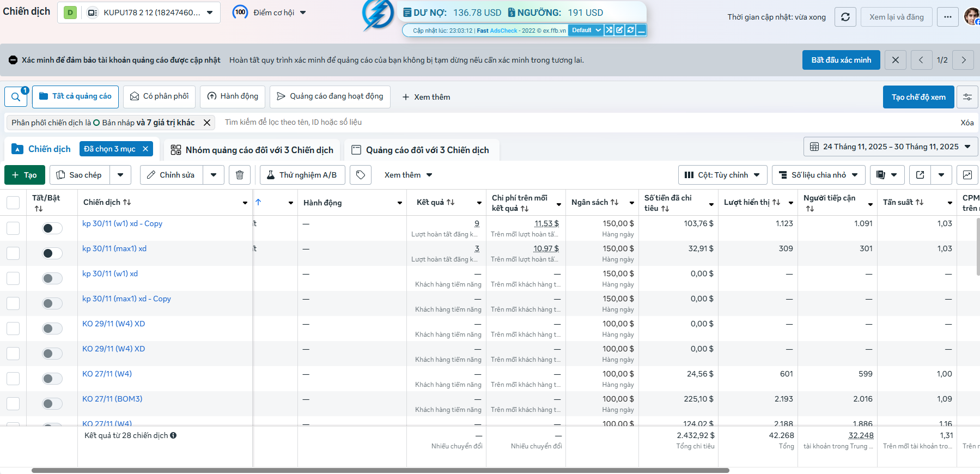Toggle off campaign 'kp 30/11 (w1) xd - Copy'
Image resolution: width=980 pixels, height=474 pixels.
pyautogui.click(x=52, y=228)
